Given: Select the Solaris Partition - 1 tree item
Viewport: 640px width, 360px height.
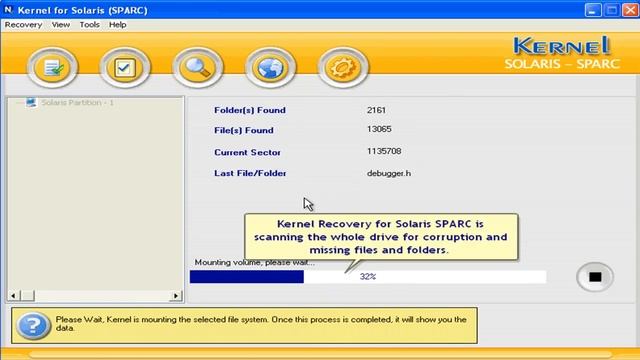Looking at the screenshot, I should click(77, 102).
